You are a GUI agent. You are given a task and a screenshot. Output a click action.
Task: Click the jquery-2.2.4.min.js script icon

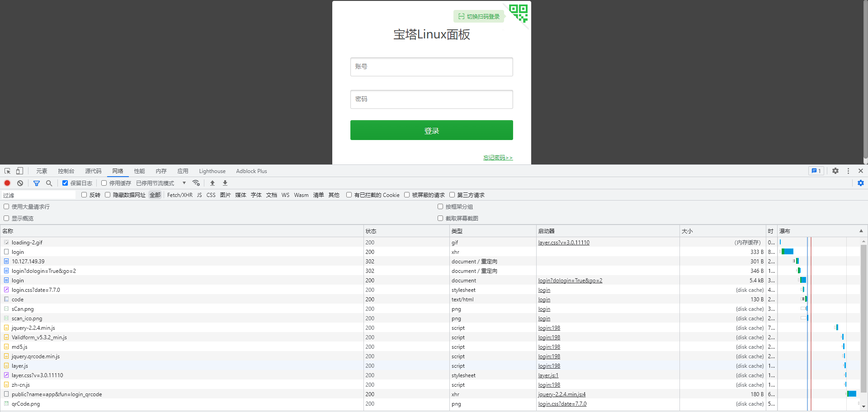pos(6,328)
